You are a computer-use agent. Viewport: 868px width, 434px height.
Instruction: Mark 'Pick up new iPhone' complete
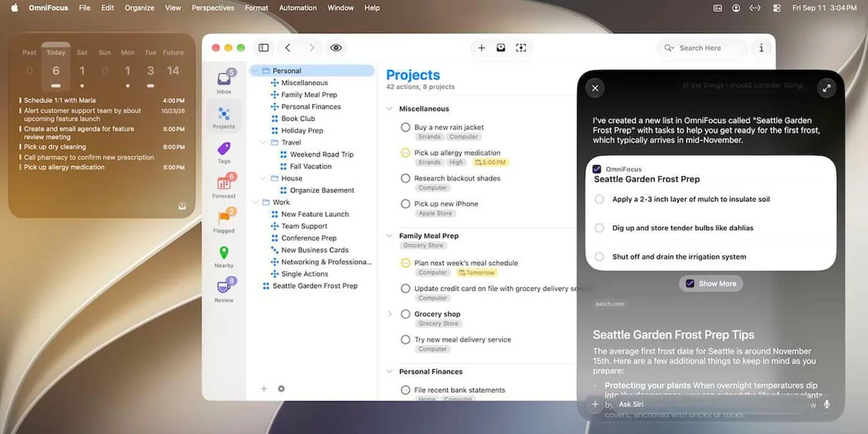click(x=406, y=204)
